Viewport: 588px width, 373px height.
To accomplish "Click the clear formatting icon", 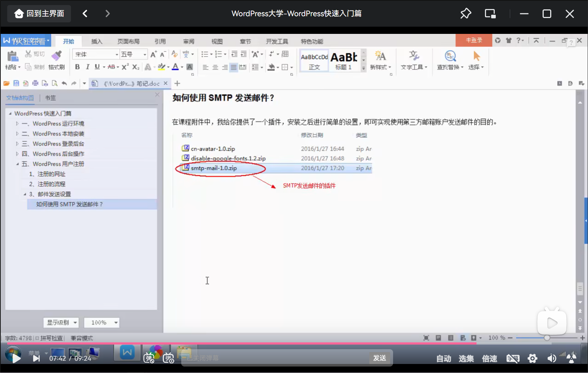I will pyautogui.click(x=174, y=54).
